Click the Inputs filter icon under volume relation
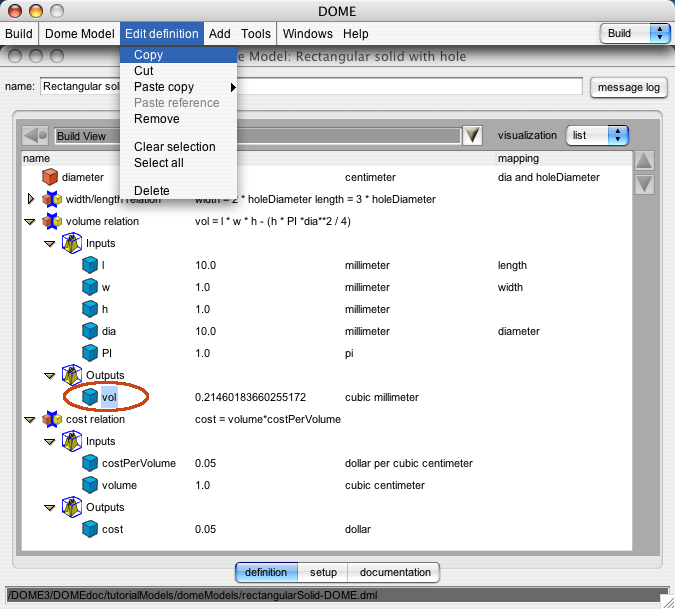675x609 pixels. 71,243
